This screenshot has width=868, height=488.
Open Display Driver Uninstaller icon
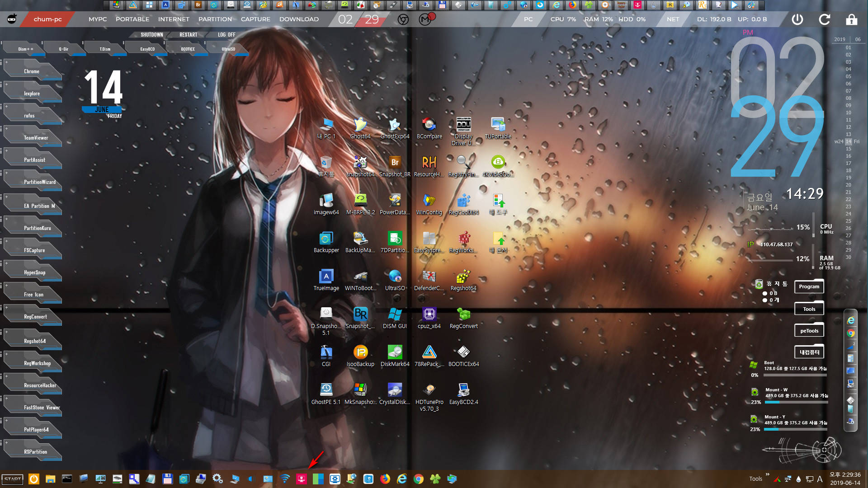(x=463, y=131)
